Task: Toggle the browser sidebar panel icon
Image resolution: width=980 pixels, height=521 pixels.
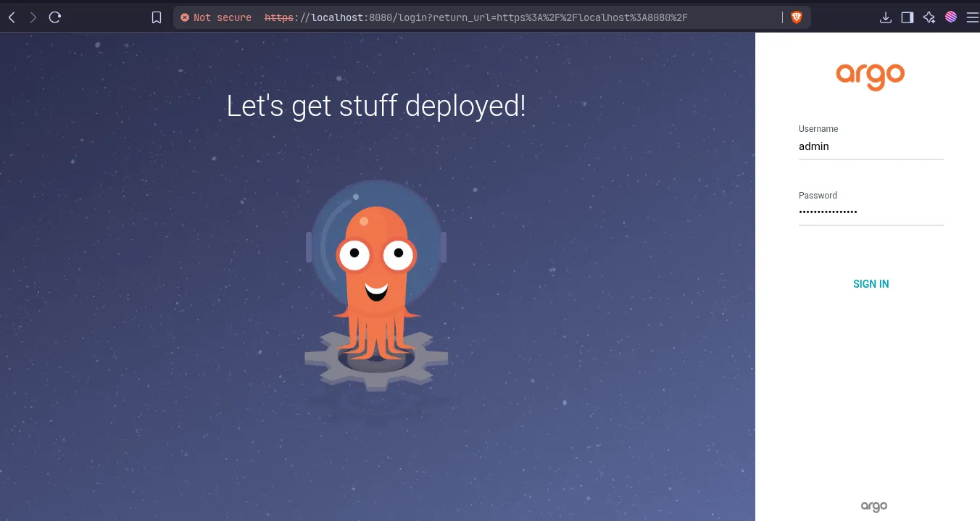Action: 907,17
